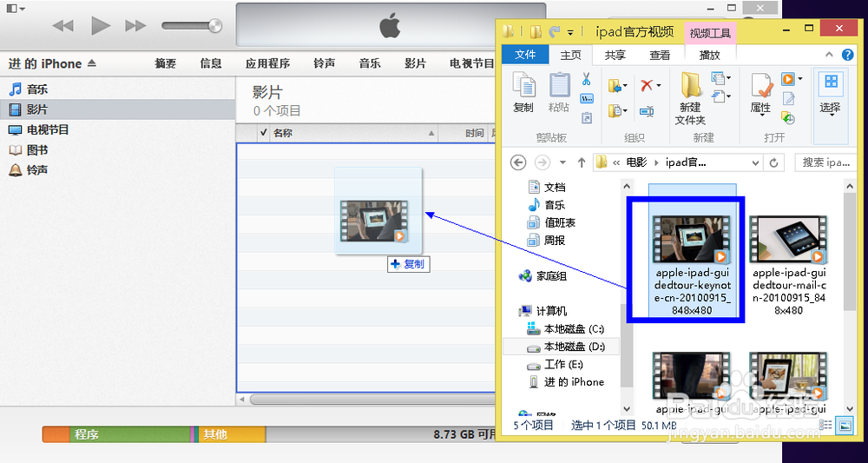Open the 摘要 tab in iTunes
This screenshot has height=463, width=868.
click(x=165, y=63)
